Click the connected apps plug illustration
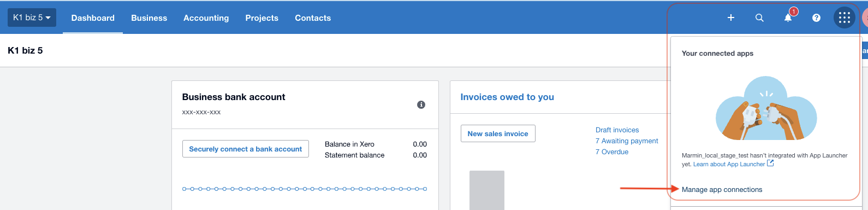The width and height of the screenshot is (868, 210). (766, 108)
